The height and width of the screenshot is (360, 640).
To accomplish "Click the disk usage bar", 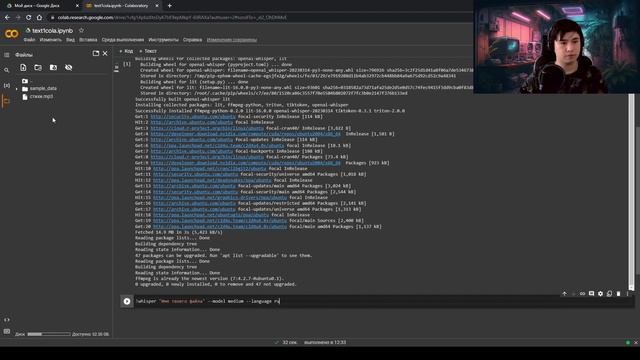I will click(49, 334).
